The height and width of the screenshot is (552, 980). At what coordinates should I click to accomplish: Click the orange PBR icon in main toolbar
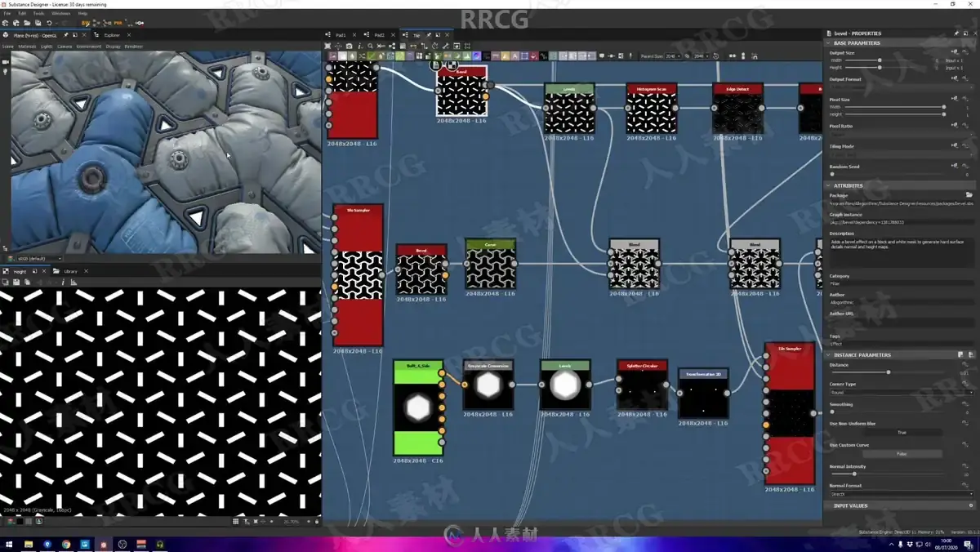pyautogui.click(x=118, y=24)
